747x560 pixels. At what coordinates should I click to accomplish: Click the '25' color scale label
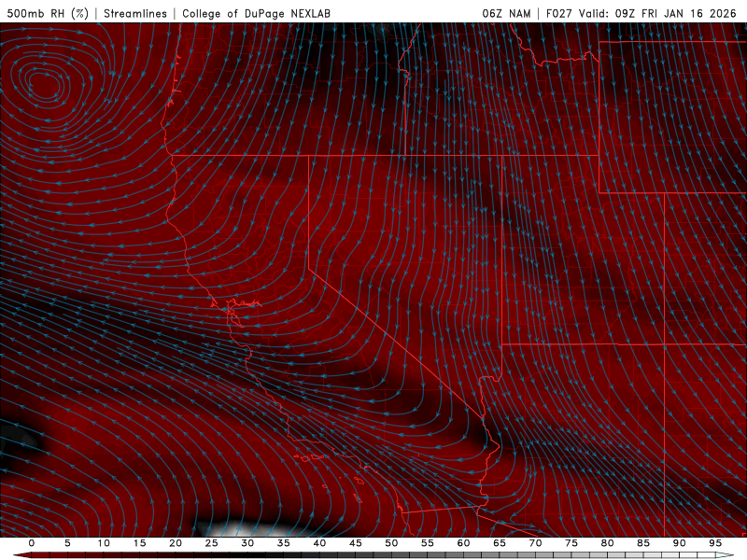pos(212,543)
